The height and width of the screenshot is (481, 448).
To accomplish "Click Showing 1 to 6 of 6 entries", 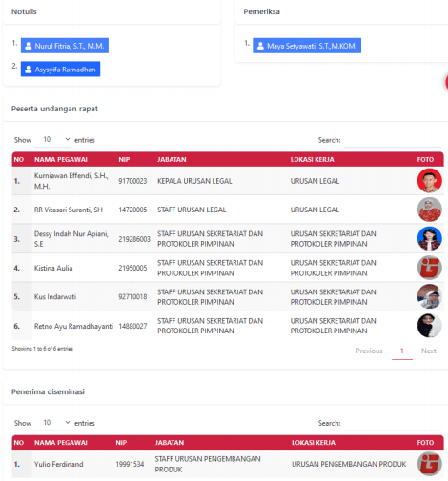I will [43, 349].
